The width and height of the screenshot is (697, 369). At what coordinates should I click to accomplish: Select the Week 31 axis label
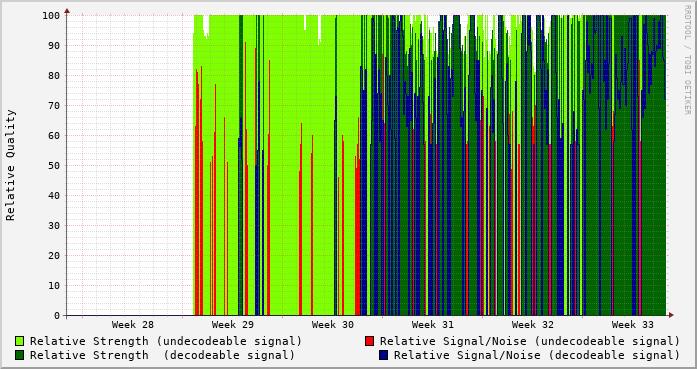[x=433, y=325]
